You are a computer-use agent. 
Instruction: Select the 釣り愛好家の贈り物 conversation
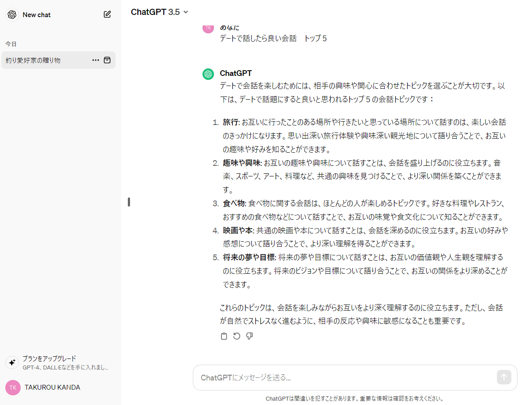pos(58,60)
